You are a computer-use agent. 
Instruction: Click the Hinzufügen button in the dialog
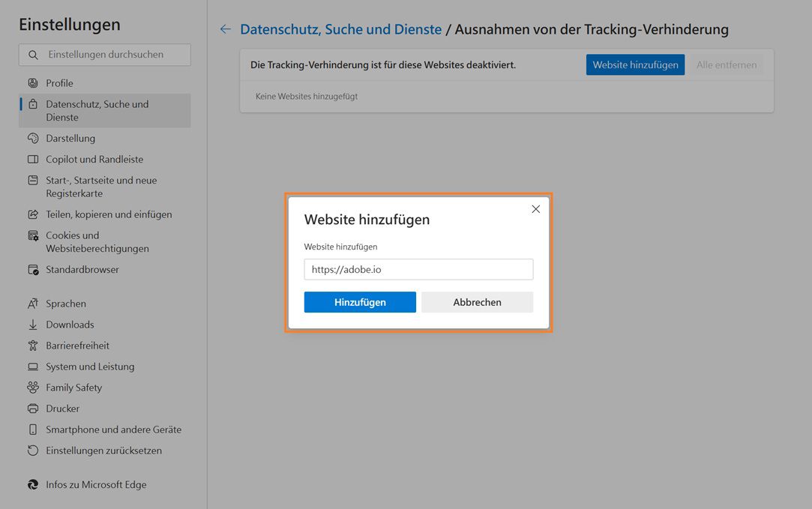[360, 302]
